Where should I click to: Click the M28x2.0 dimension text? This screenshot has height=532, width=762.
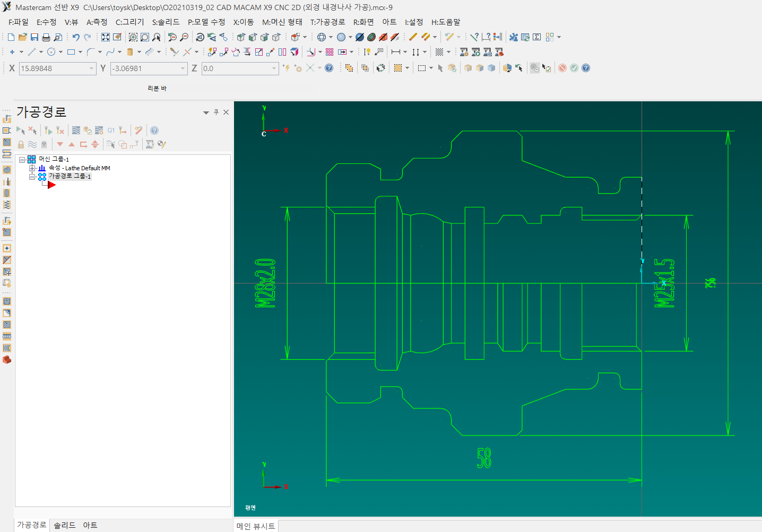[x=265, y=283]
